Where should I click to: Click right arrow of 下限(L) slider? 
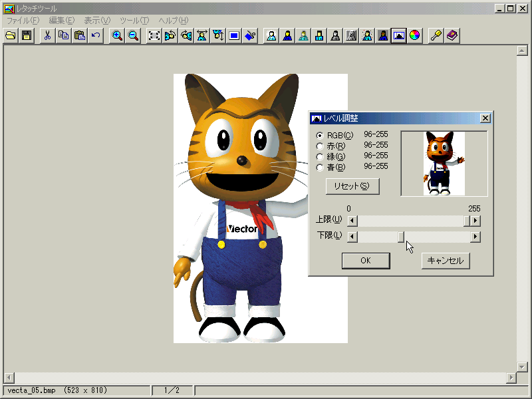[x=475, y=237]
